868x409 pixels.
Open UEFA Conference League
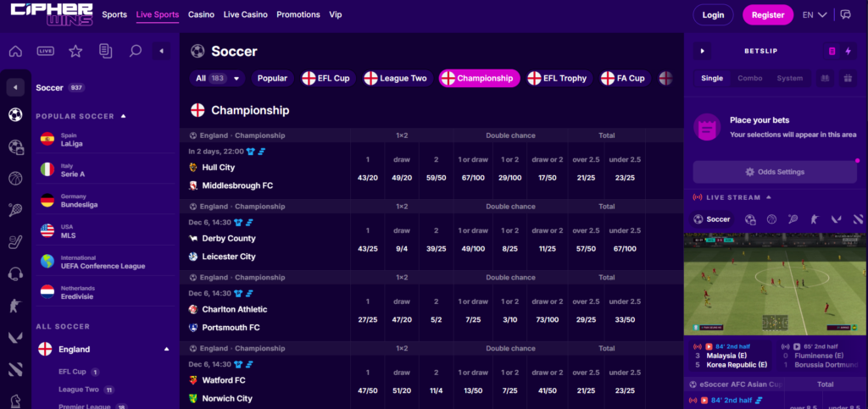pyautogui.click(x=105, y=262)
